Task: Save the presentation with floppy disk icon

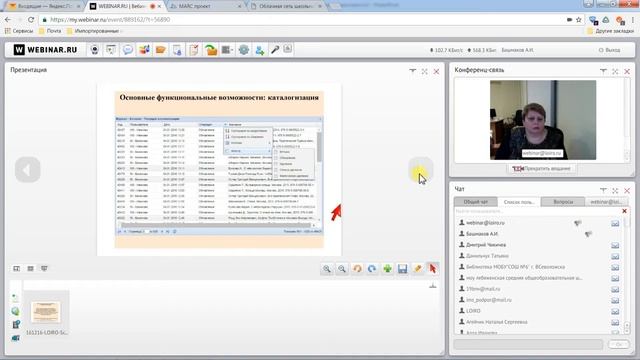Action: 402,269
